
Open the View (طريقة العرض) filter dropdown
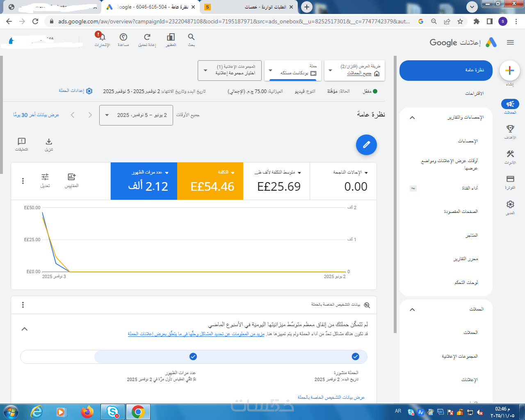click(355, 71)
